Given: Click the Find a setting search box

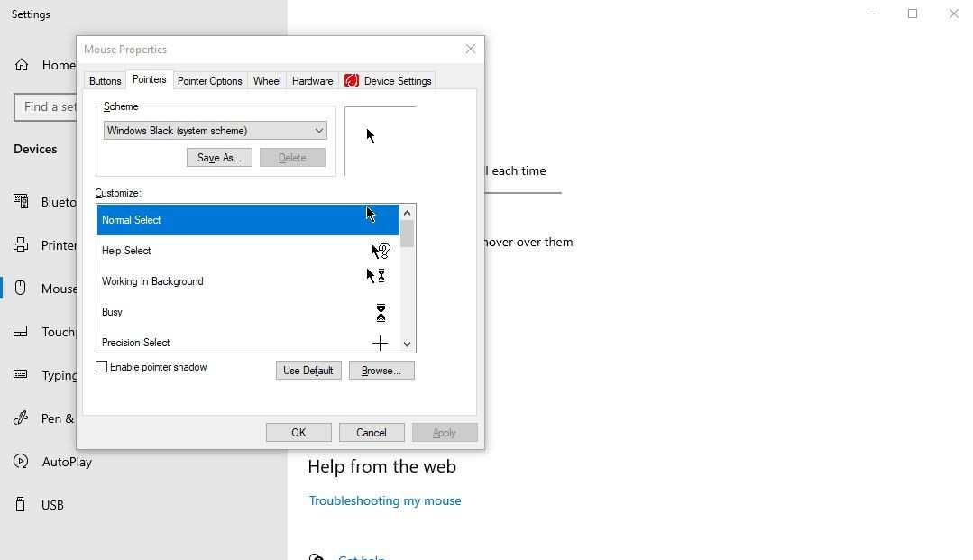Looking at the screenshot, I should tap(45, 106).
